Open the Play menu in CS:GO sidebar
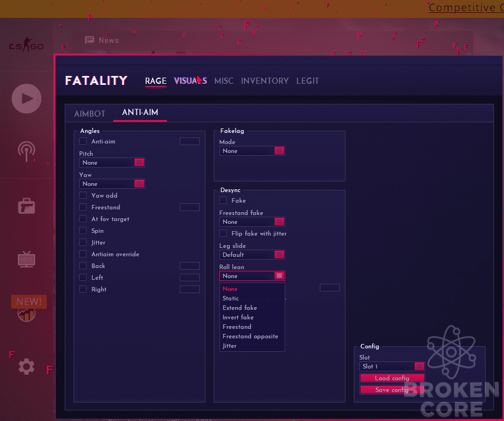The width and height of the screenshot is (504, 421). (26, 98)
